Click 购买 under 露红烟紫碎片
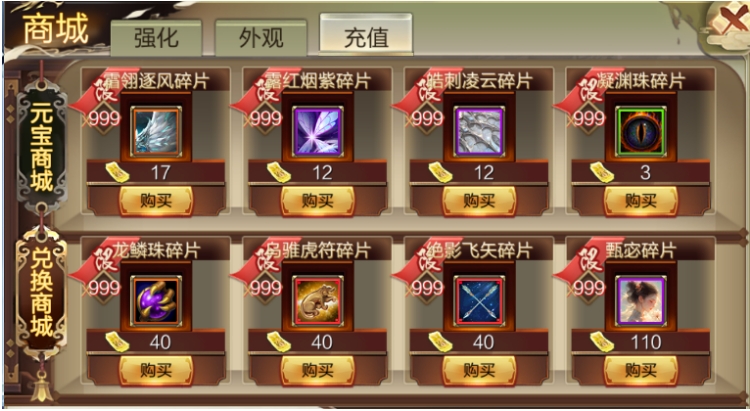 tap(318, 201)
